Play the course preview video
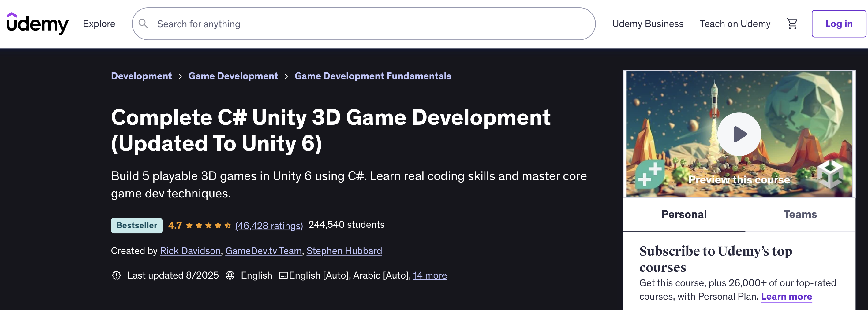 pos(739,134)
